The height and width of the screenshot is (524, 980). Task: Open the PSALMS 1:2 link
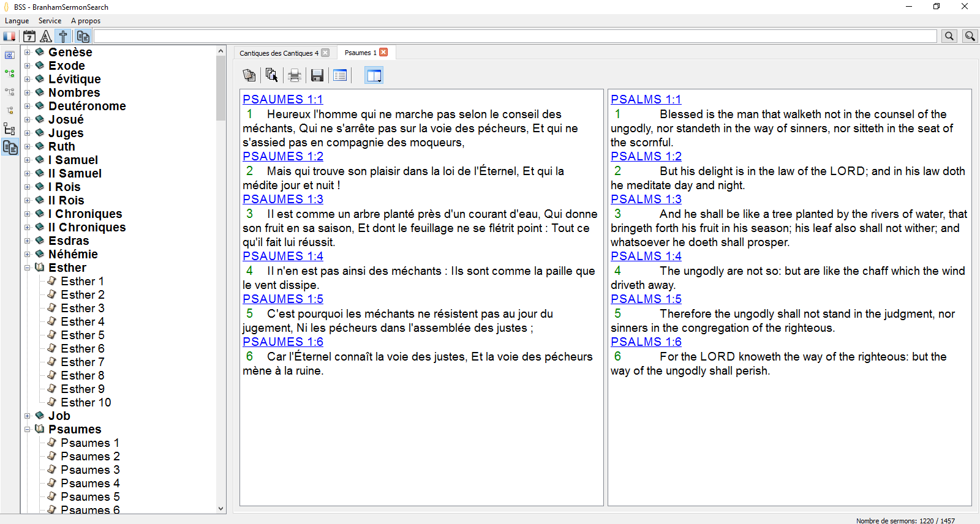(x=646, y=156)
